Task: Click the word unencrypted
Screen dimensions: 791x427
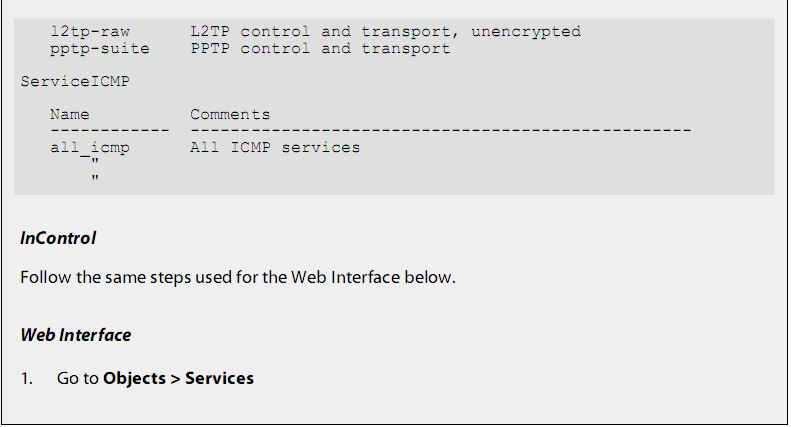Action: [x=526, y=32]
